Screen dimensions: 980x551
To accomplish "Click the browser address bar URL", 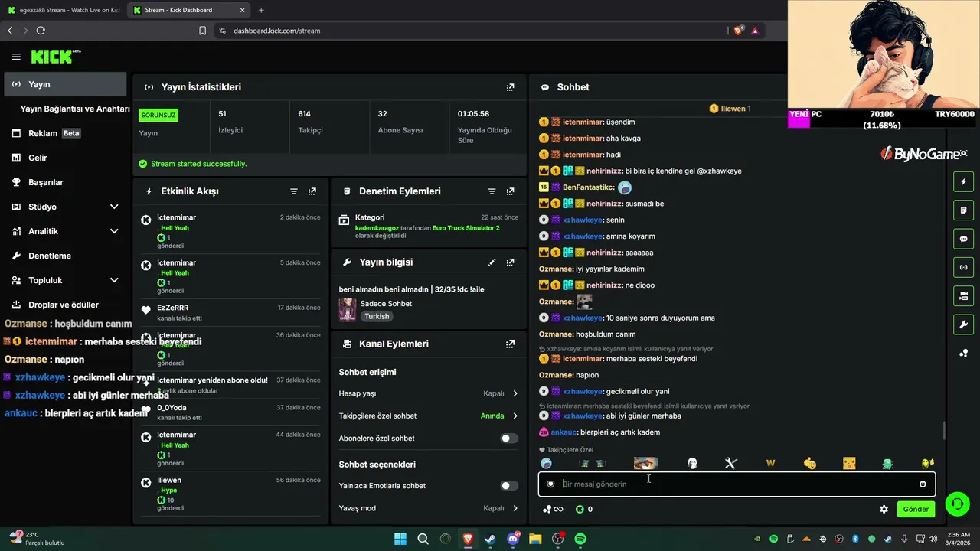I will [277, 31].
